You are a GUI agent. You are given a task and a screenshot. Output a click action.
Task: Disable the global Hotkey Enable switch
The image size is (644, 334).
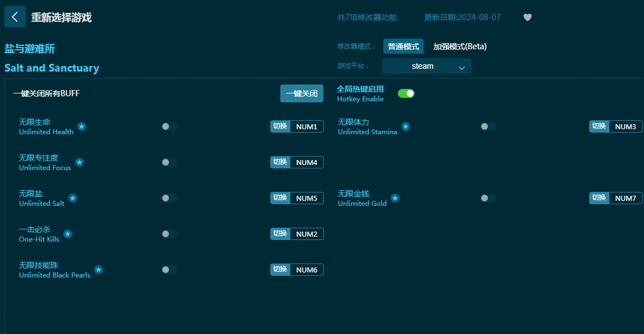click(406, 93)
